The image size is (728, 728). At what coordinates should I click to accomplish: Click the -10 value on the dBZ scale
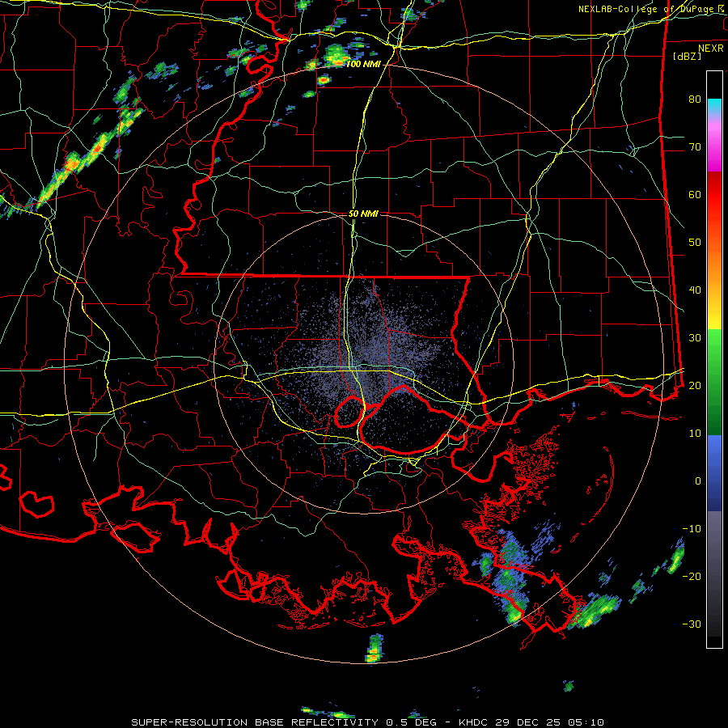692,528
